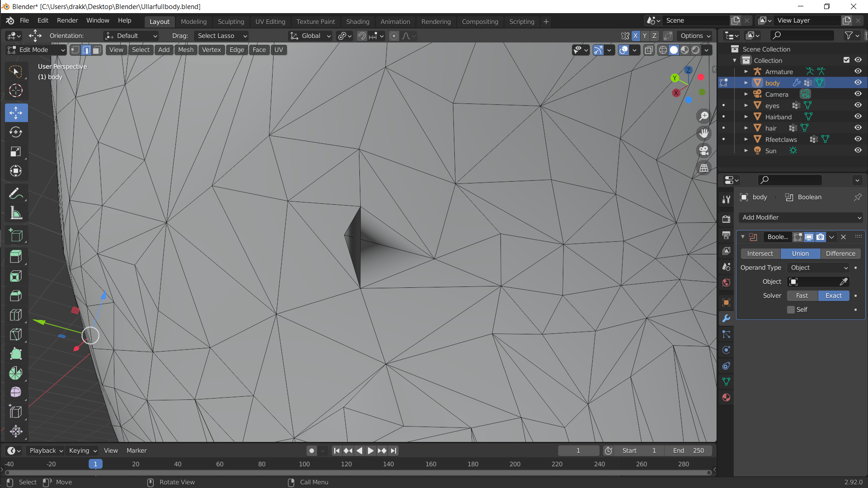Click frame 160 on the timeline

pos(431,464)
